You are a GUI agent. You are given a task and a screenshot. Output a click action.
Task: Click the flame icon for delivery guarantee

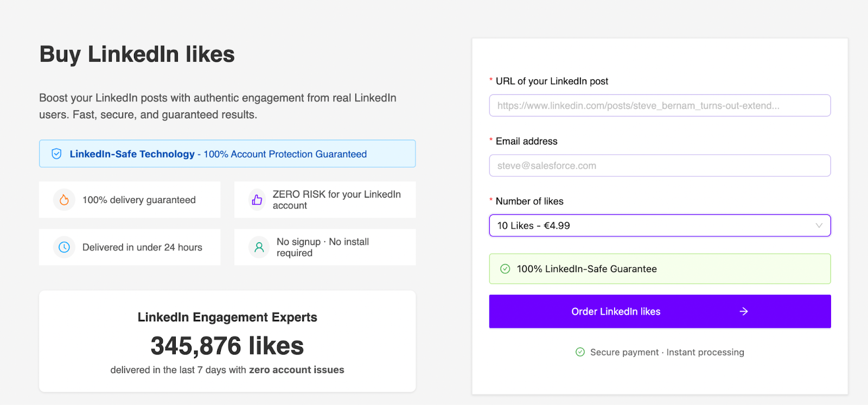(x=64, y=200)
